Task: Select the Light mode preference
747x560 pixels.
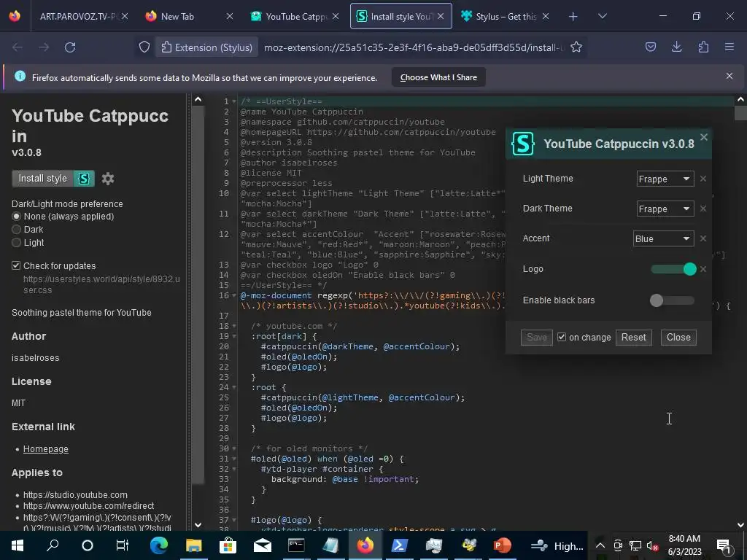Action: point(16,242)
